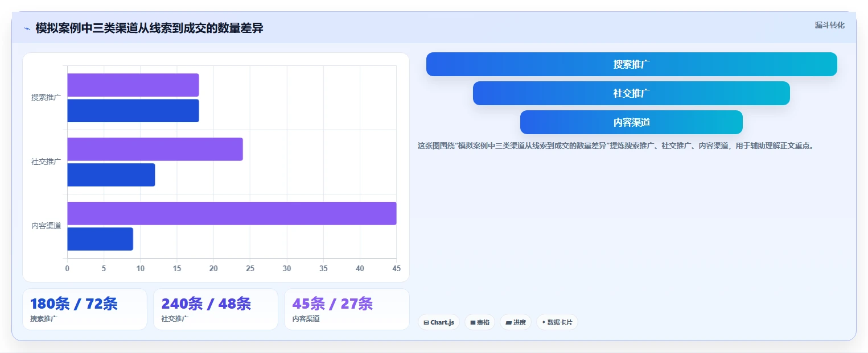Screen dimensions: 868x353
Task: Click the 30 tick on the x-axis
Action: (x=287, y=268)
